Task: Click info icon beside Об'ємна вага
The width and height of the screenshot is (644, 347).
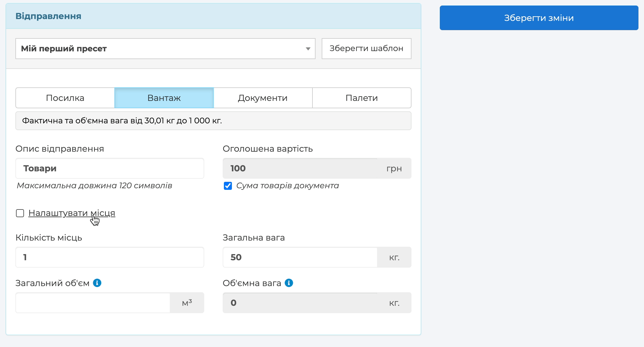Action: 289,283
